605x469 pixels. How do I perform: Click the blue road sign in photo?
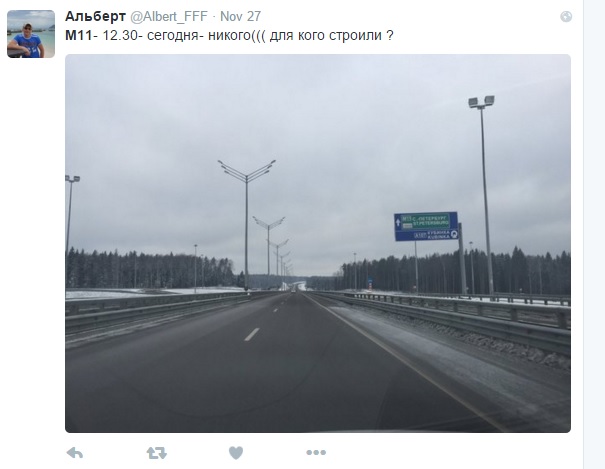click(426, 226)
